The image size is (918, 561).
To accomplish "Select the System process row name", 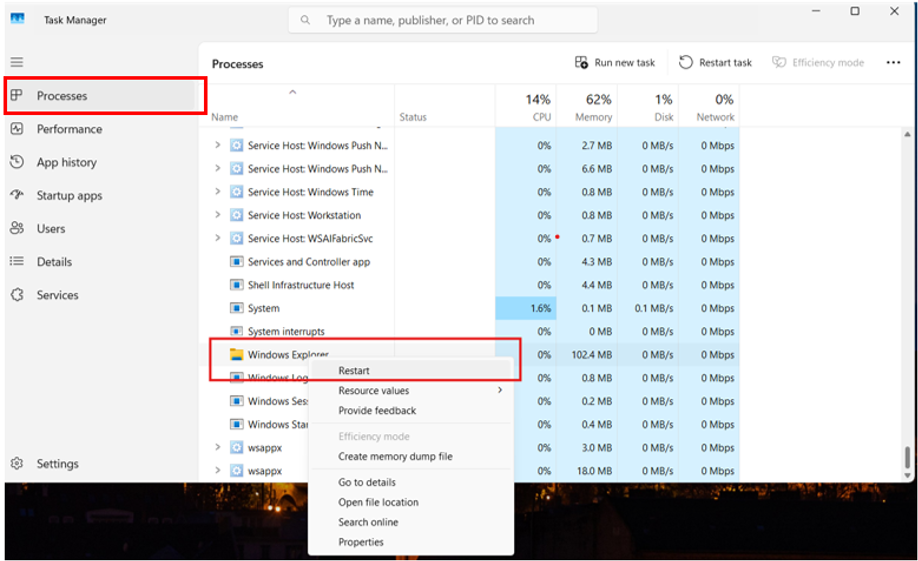I will [x=263, y=308].
